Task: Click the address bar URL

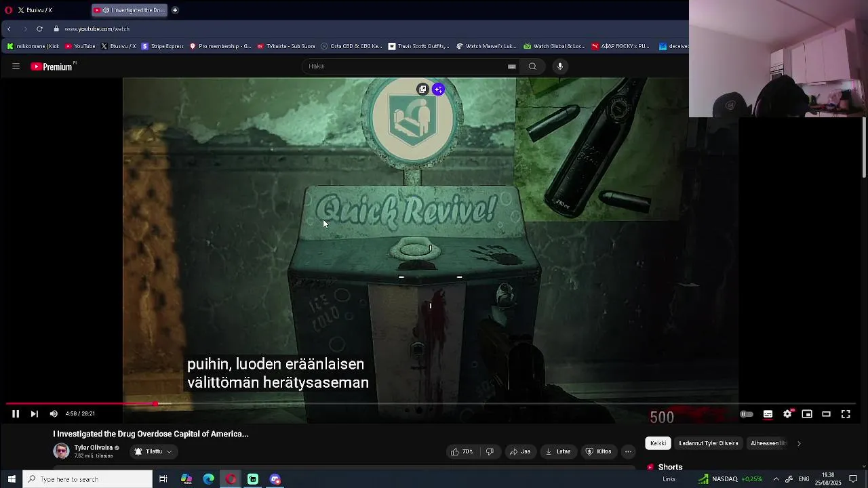Action: (x=97, y=29)
